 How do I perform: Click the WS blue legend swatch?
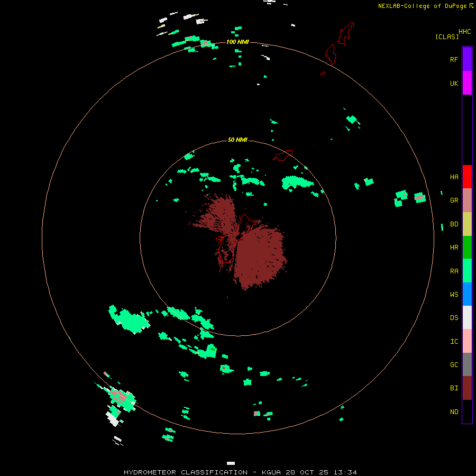coord(467,294)
